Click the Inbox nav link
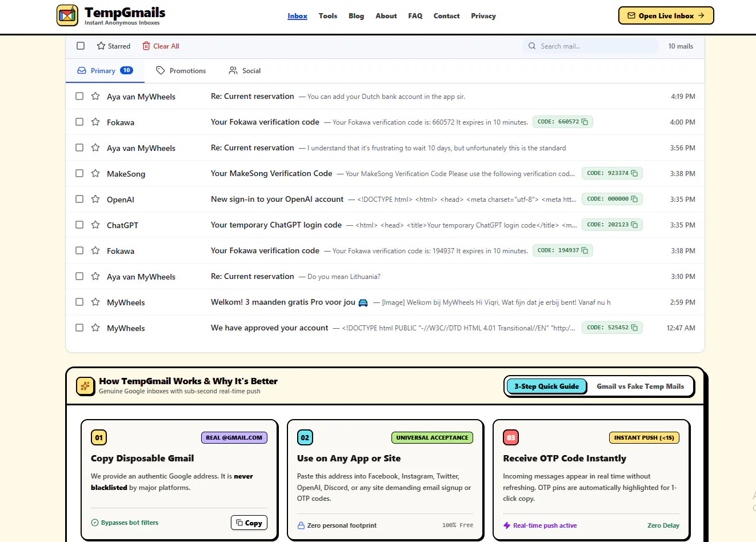 tap(297, 16)
